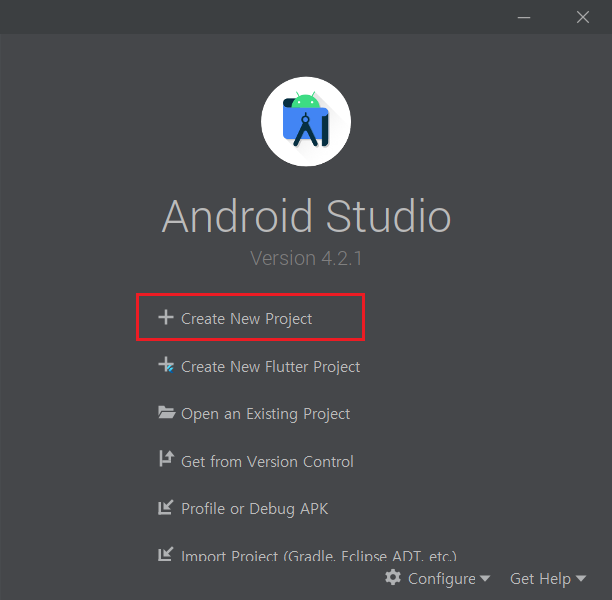Viewport: 612px width, 600px height.
Task: Select Create New Project
Action: point(246,319)
